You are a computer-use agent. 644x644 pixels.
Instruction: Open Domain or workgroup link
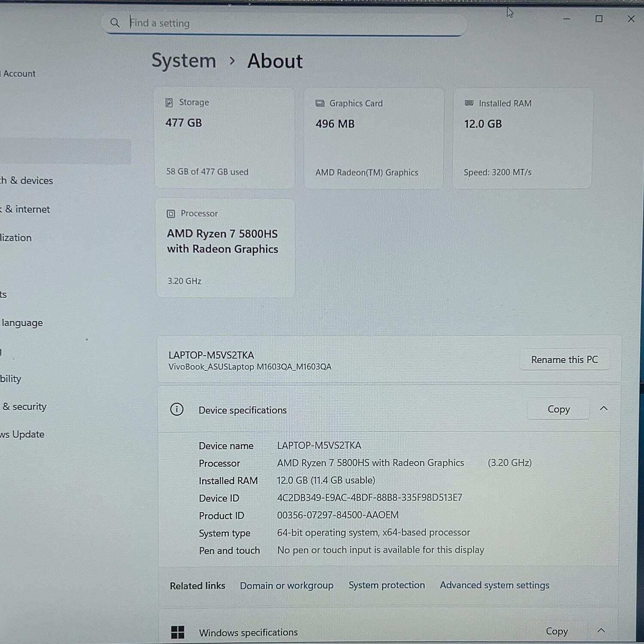pos(286,586)
